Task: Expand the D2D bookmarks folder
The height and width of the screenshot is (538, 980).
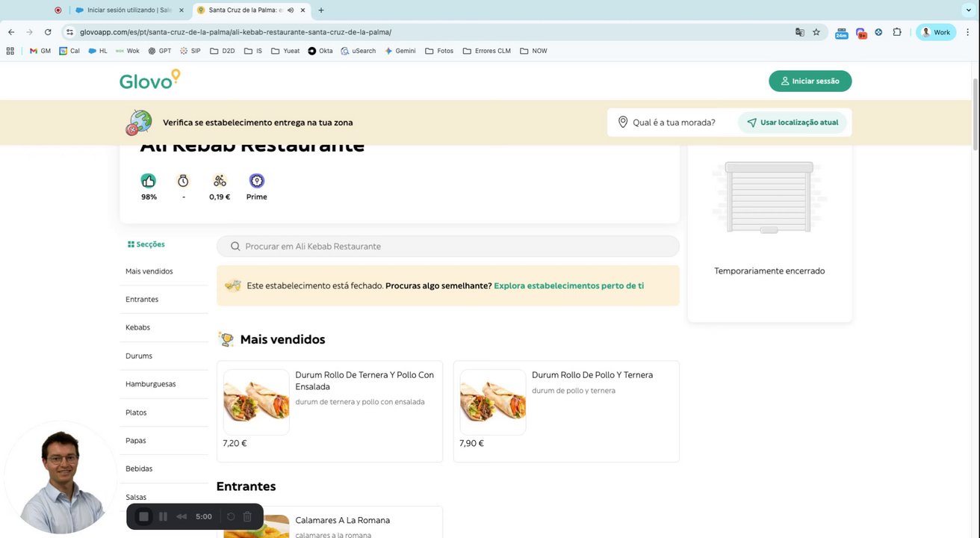Action: pos(223,51)
